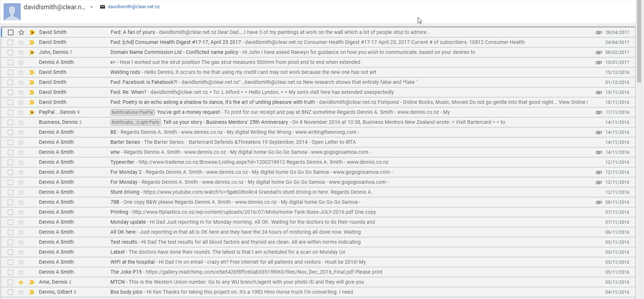Toggle importance marker on Welding rods email

[32, 72]
